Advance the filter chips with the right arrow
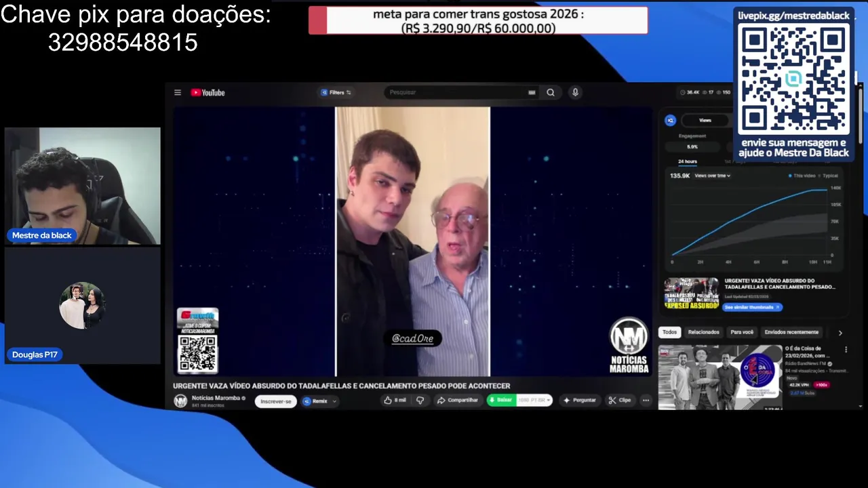 click(x=840, y=333)
